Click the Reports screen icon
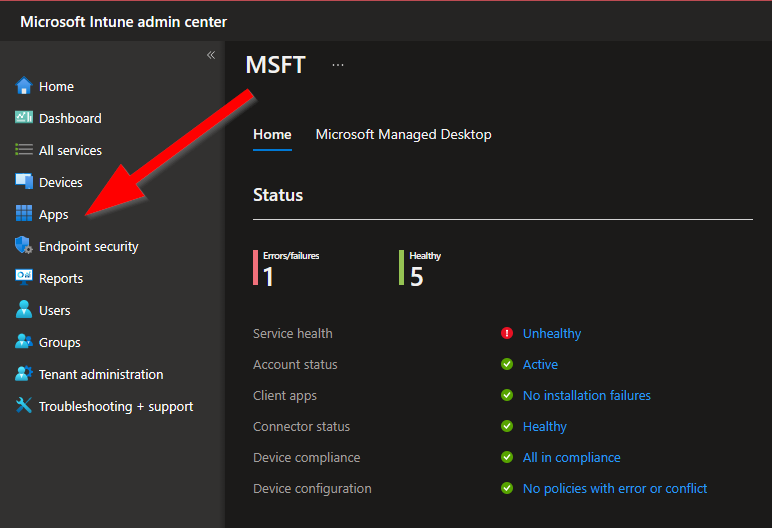This screenshot has height=528, width=772. coord(24,277)
